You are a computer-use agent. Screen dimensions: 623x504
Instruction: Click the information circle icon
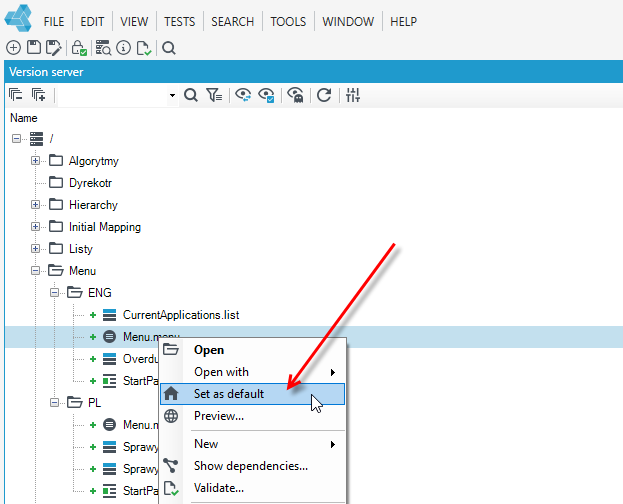click(124, 48)
